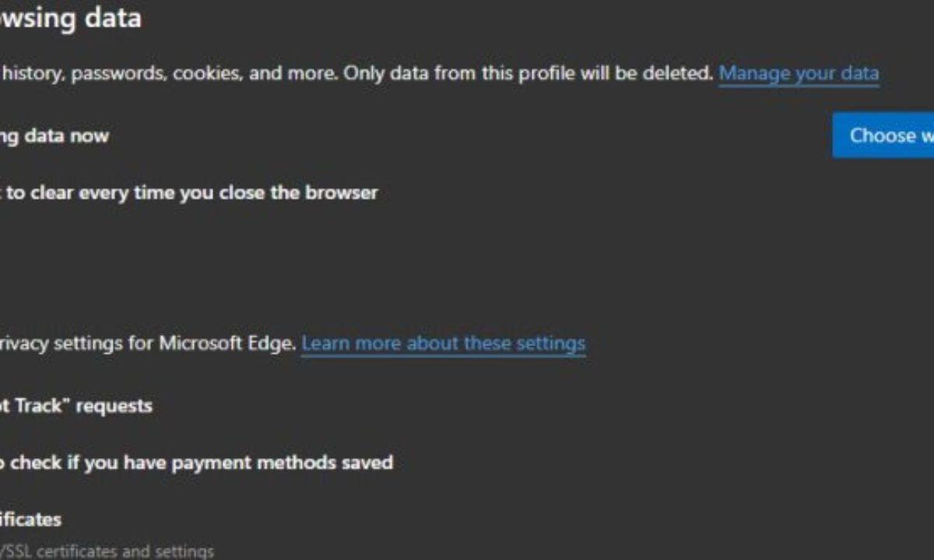
Task: Open "Learn more about these settings" link
Action: tap(443, 343)
